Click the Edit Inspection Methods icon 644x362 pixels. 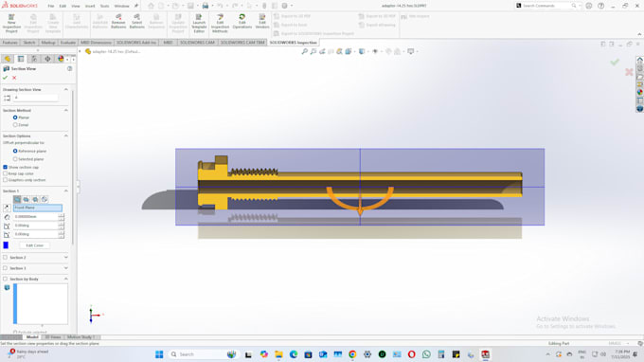[x=220, y=23]
